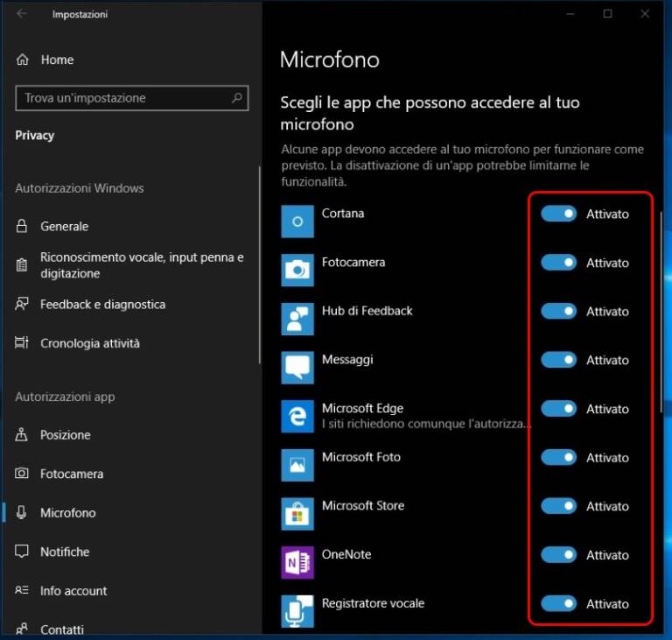Click the Cronologia attività icon
Image resolution: width=672 pixels, height=640 pixels.
click(x=21, y=342)
